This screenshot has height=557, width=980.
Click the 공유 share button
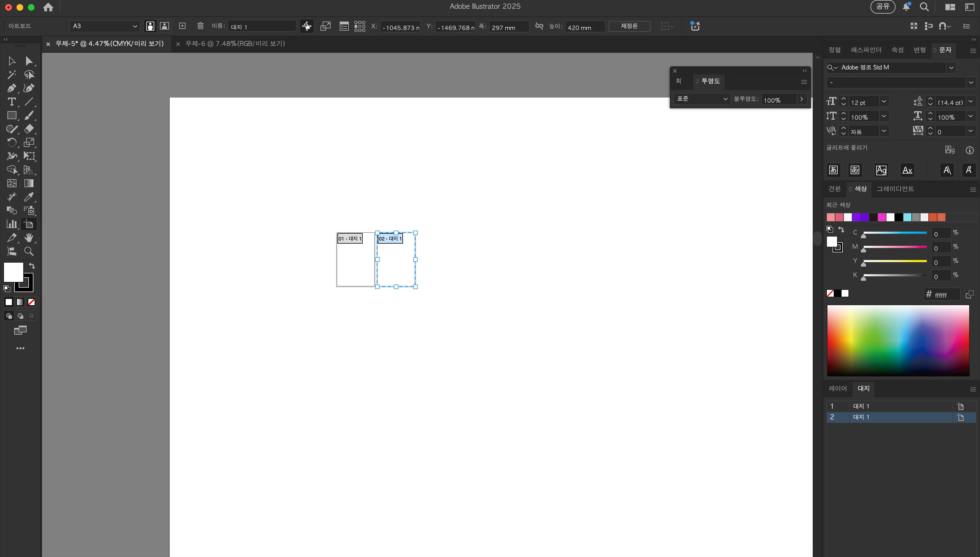882,7
